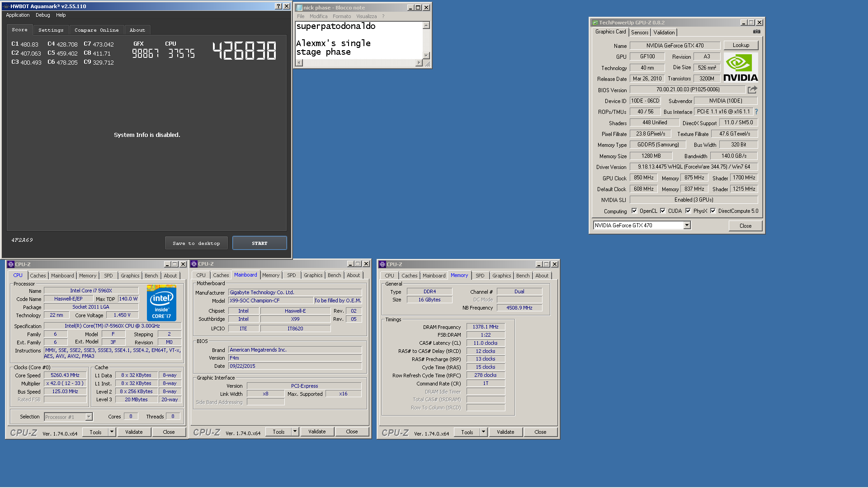Toggle the DirectCompute 5.0 checkbox
Screen dimensions: 868x488
tap(713, 211)
